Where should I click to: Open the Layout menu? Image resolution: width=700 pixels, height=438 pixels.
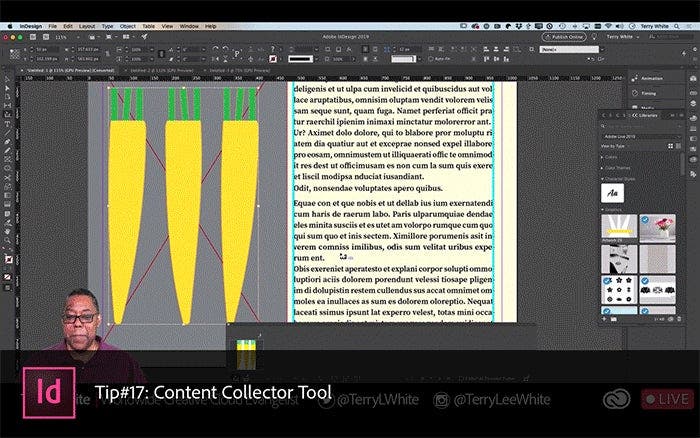pos(87,25)
